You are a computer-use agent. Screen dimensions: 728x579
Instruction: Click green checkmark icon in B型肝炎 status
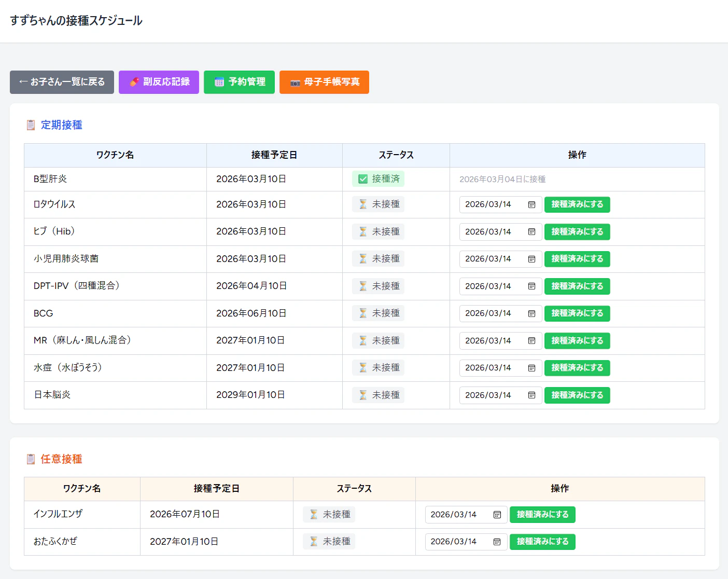[363, 179]
